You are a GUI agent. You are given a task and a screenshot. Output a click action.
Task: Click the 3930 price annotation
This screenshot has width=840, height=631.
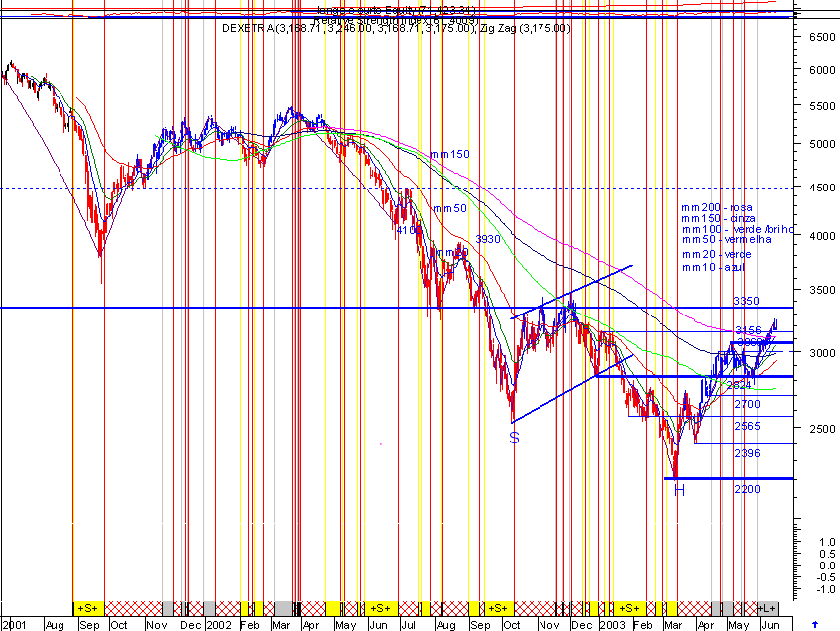[488, 239]
